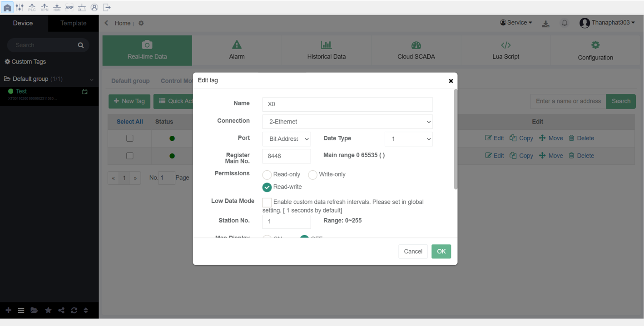Screen dimensions: 644x326
Task: Click the share icon in sidebar footer
Action: pos(61,310)
